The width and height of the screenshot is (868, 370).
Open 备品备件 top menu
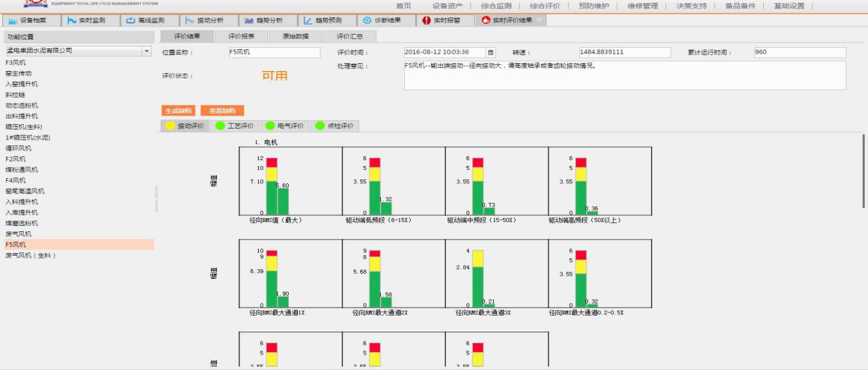[741, 6]
